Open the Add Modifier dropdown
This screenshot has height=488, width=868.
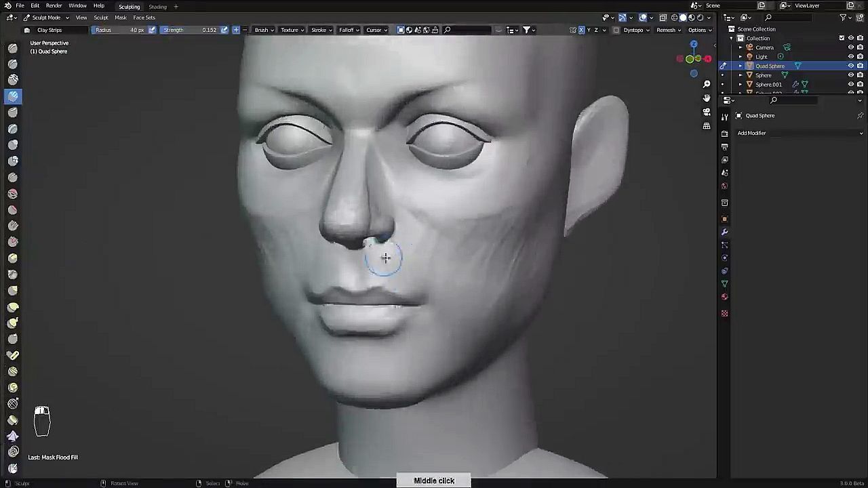(799, 134)
